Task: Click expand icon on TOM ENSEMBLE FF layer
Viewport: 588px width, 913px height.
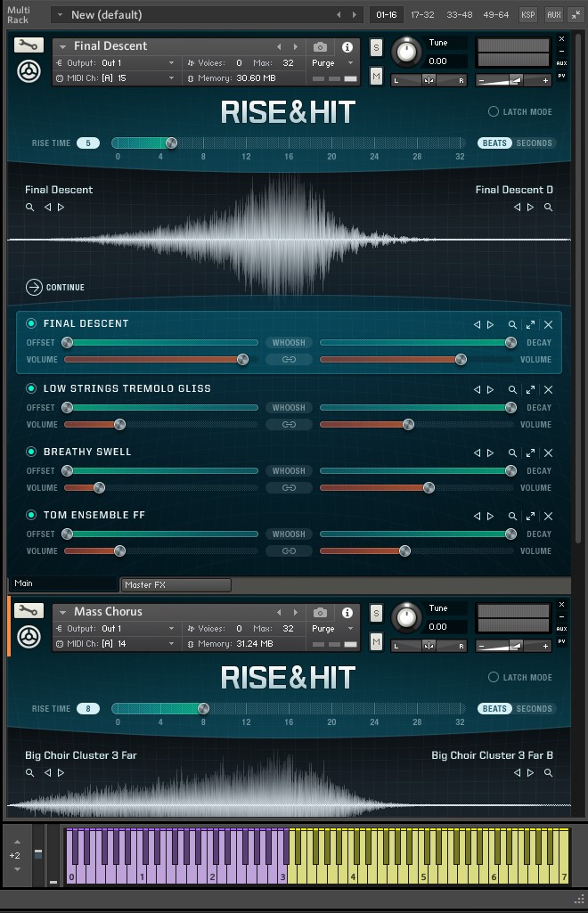Action: [530, 516]
